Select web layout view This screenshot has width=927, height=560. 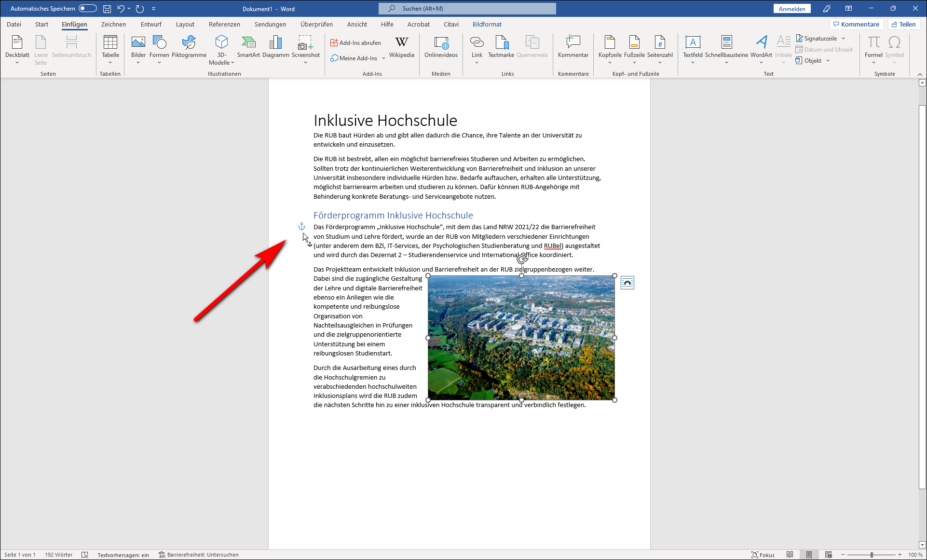click(x=828, y=555)
